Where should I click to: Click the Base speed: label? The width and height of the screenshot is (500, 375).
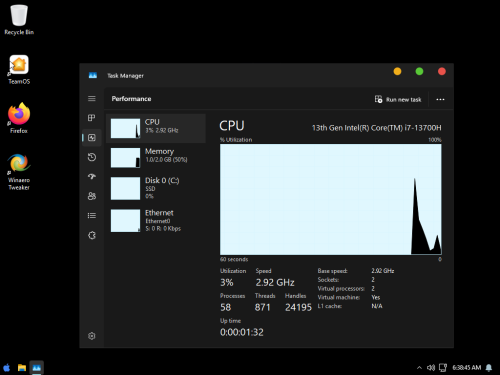[332, 271]
